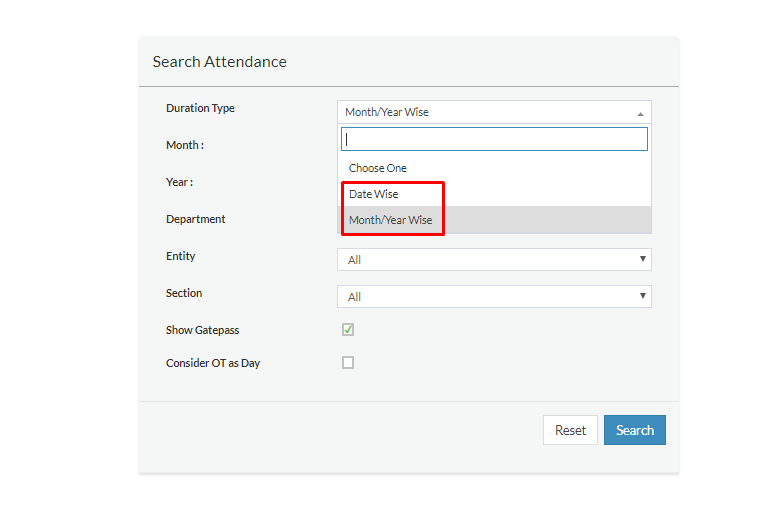This screenshot has height=519, width=779.
Task: Click the Consider OT as Day label
Action: pyautogui.click(x=213, y=363)
